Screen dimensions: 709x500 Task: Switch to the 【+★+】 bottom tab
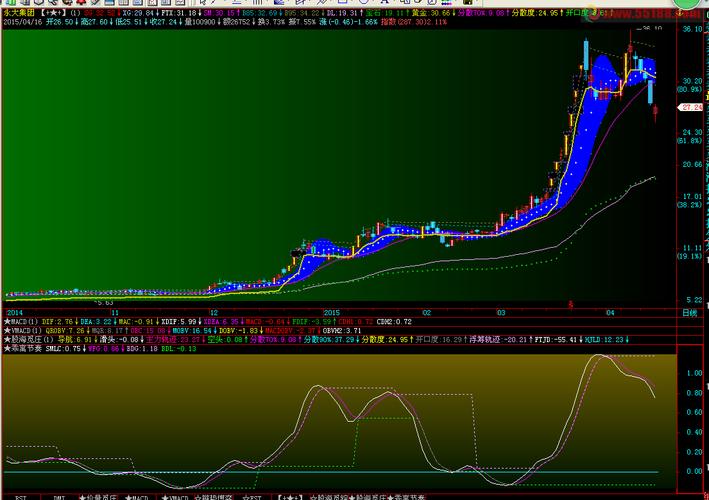coord(289,497)
